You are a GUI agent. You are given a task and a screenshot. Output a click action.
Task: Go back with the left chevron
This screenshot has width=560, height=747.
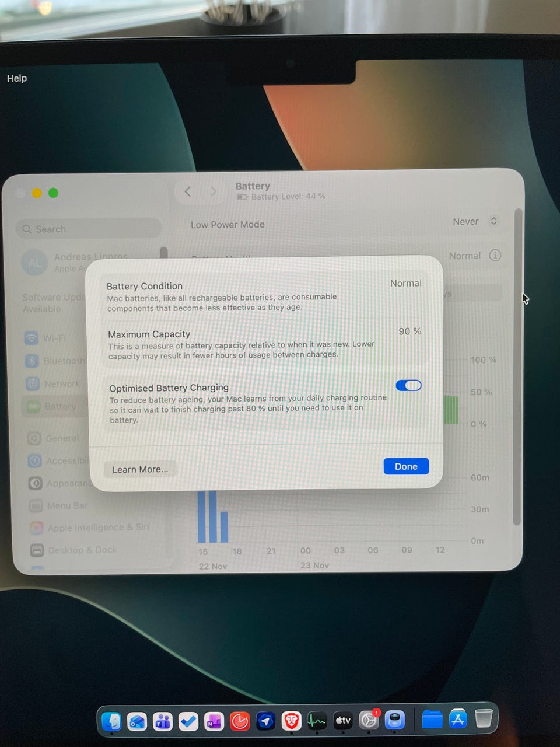(188, 191)
